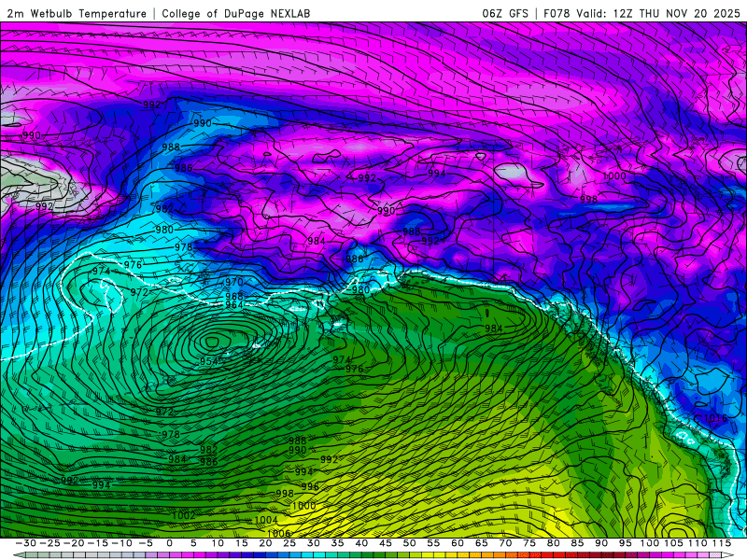Click the 996 isobar label
The height and width of the screenshot is (560, 747).
pyautogui.click(x=310, y=486)
